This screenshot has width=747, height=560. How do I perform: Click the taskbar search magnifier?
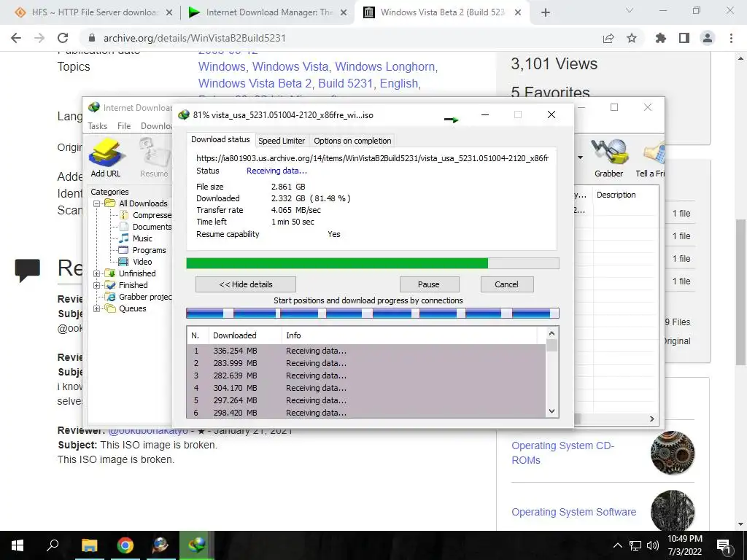[53, 545]
